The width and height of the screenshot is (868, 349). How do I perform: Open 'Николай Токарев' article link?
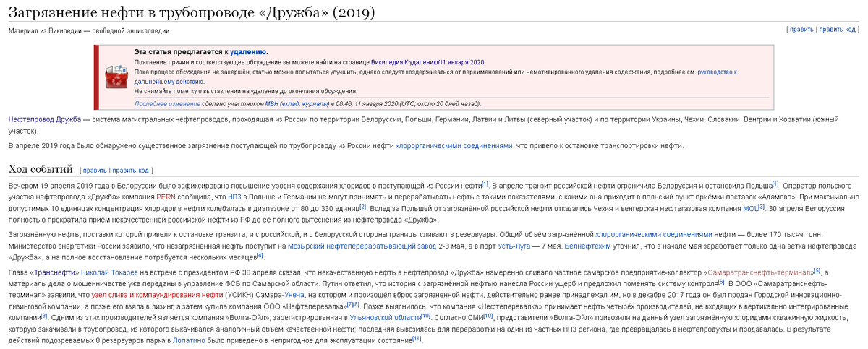[x=111, y=272]
